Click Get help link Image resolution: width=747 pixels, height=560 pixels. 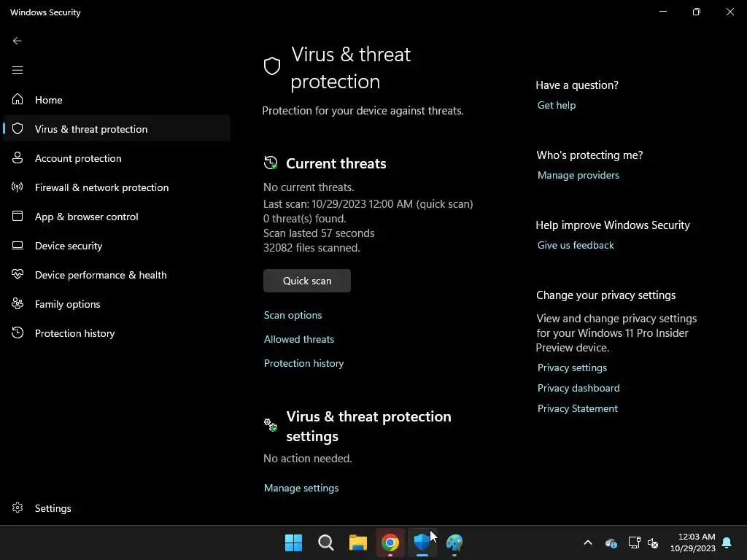tap(557, 105)
